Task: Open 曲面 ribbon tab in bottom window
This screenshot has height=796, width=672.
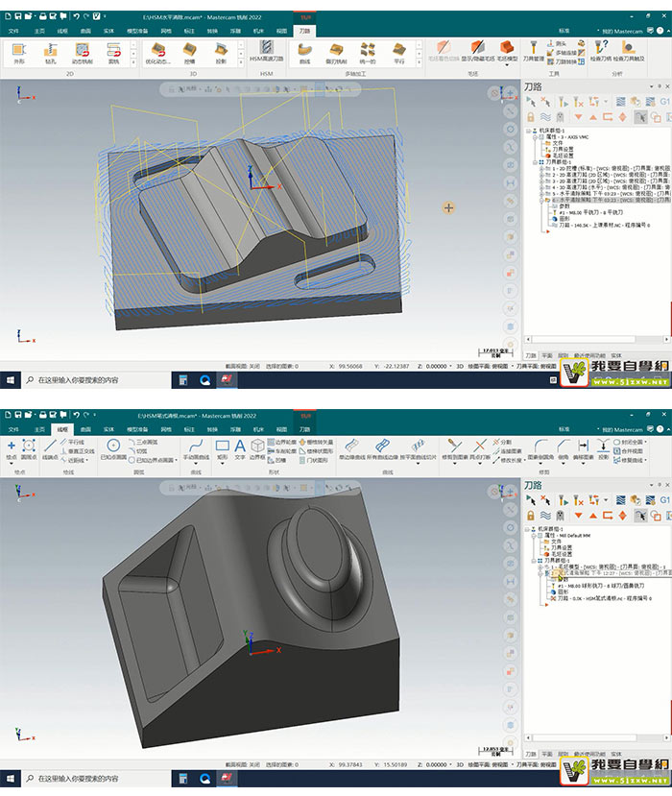Action: pos(85,430)
